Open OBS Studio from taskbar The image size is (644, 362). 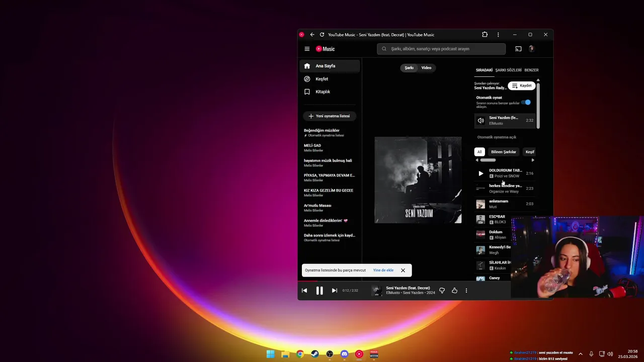click(x=330, y=354)
